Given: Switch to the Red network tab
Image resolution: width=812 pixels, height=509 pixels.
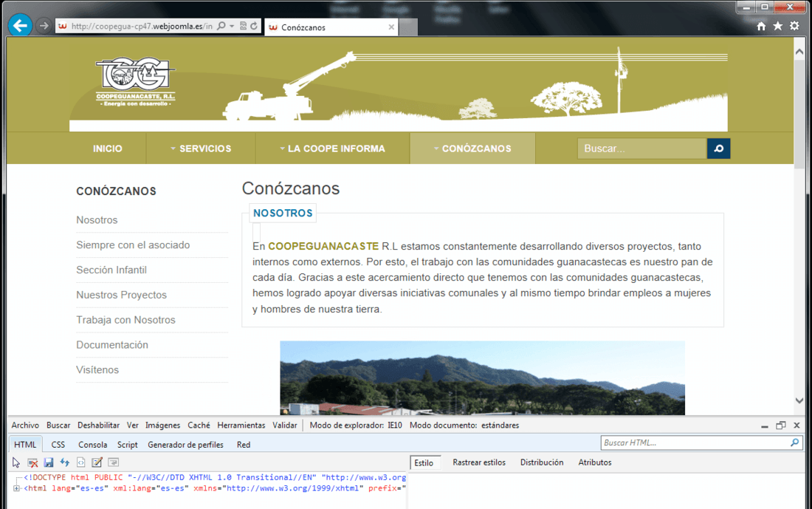Looking at the screenshot, I should (244, 445).
